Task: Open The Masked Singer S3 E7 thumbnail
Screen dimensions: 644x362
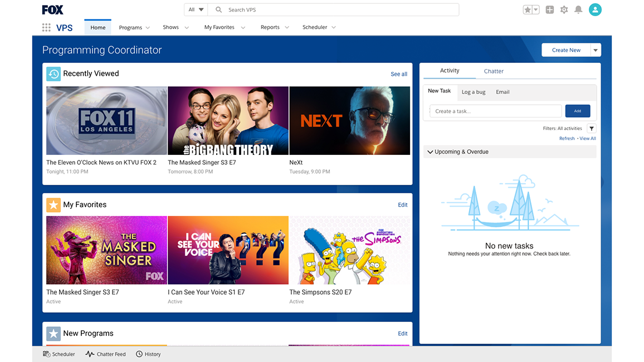Action: (228, 120)
